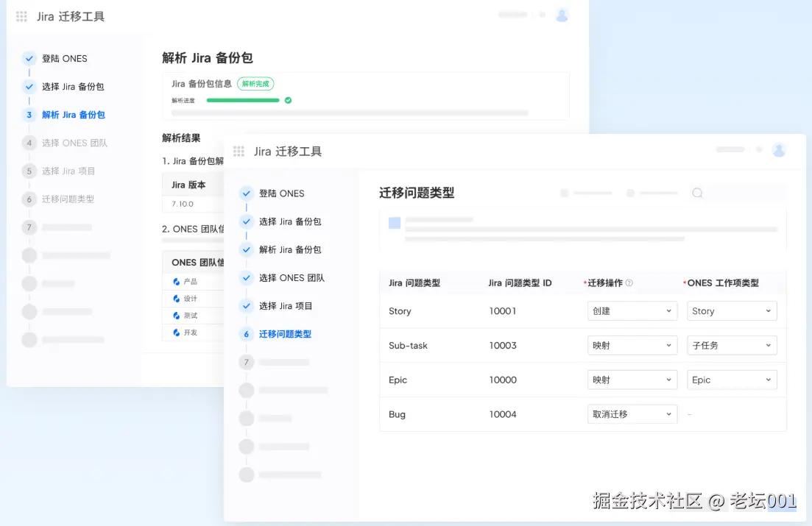812x526 pixels.
Task: Click checkmark for 选择 Jira 项目 in front window
Action: [x=247, y=306]
